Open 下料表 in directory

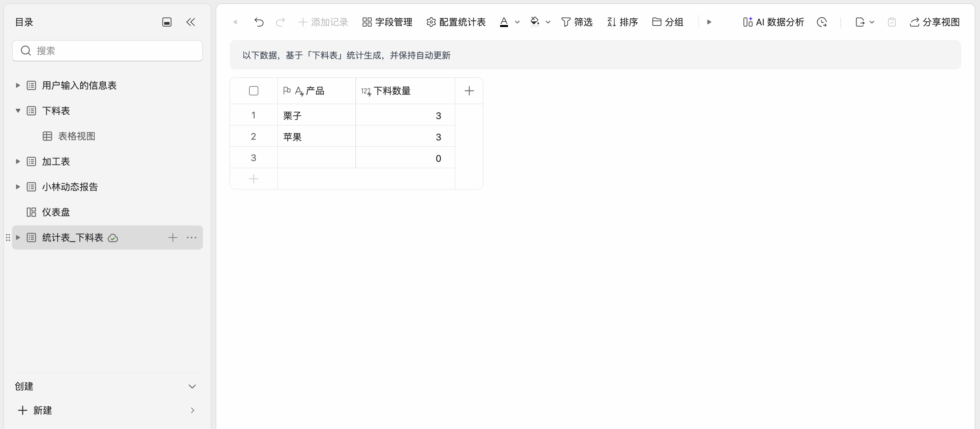(x=56, y=111)
